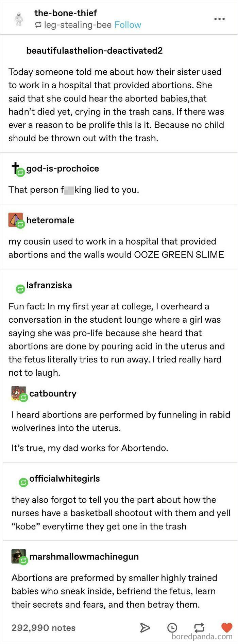Viewport: 238px width, 644px height.
Task: Open the-bone-thief's skeleton avatar
Action: coord(19,19)
